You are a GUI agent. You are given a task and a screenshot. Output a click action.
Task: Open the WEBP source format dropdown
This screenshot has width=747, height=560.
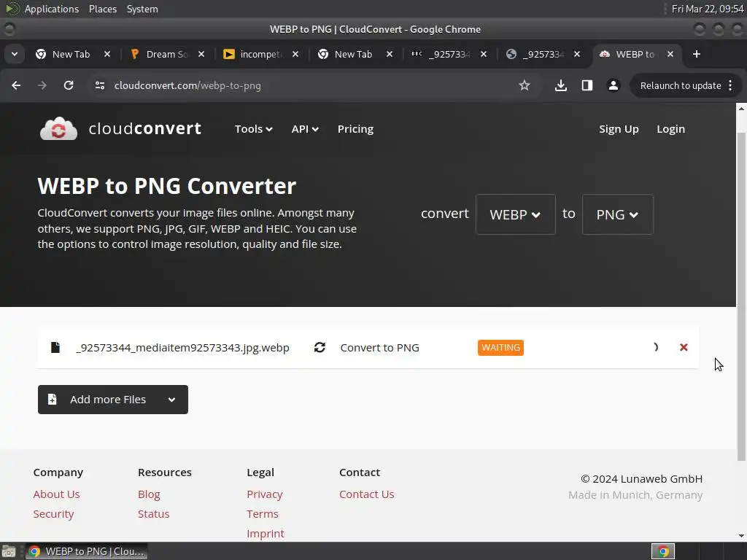(516, 214)
